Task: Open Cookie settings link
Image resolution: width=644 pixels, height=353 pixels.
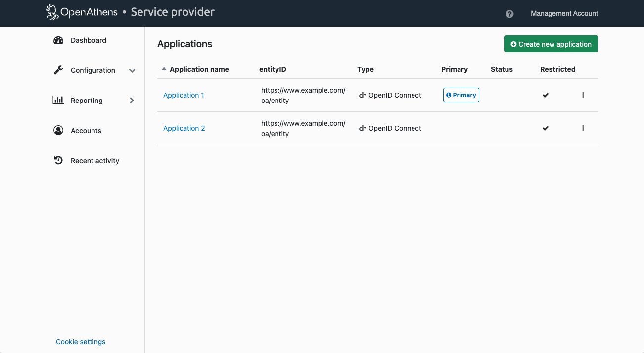Action: pos(81,342)
